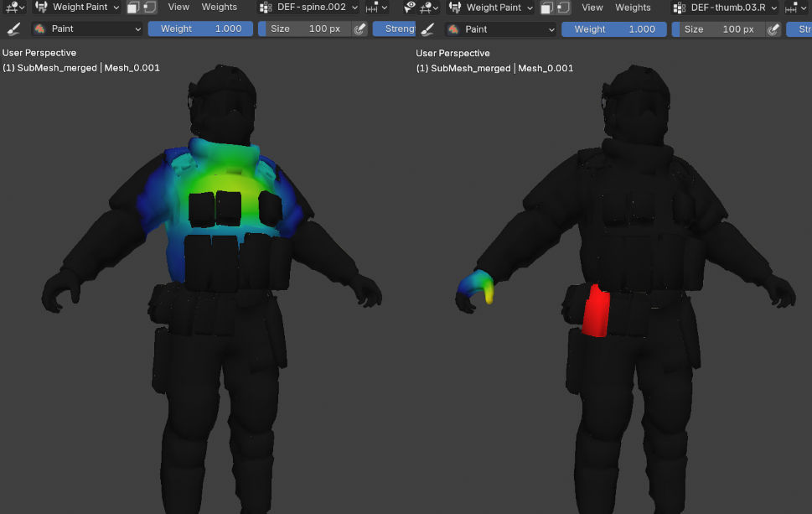The image size is (812, 514).
Task: Click vertex group icon beside DEF-thumb.03.R
Action: point(680,8)
